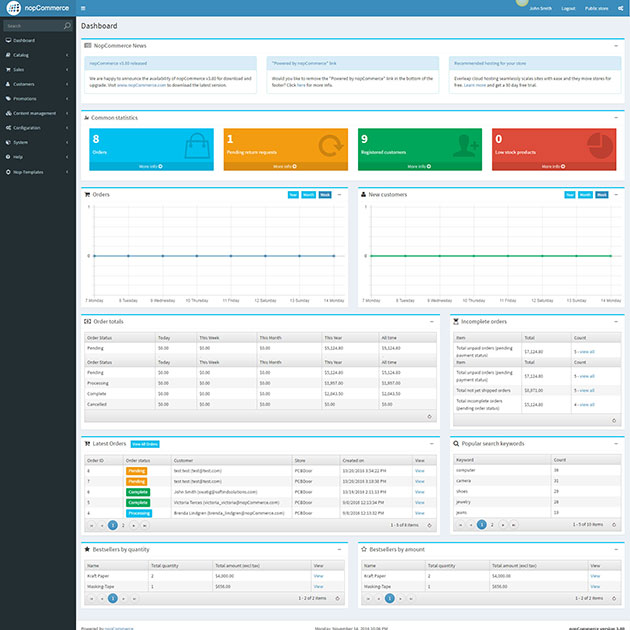This screenshot has width=630, height=630.
Task: Expand the Promotions sidebar menu
Action: pos(38,98)
